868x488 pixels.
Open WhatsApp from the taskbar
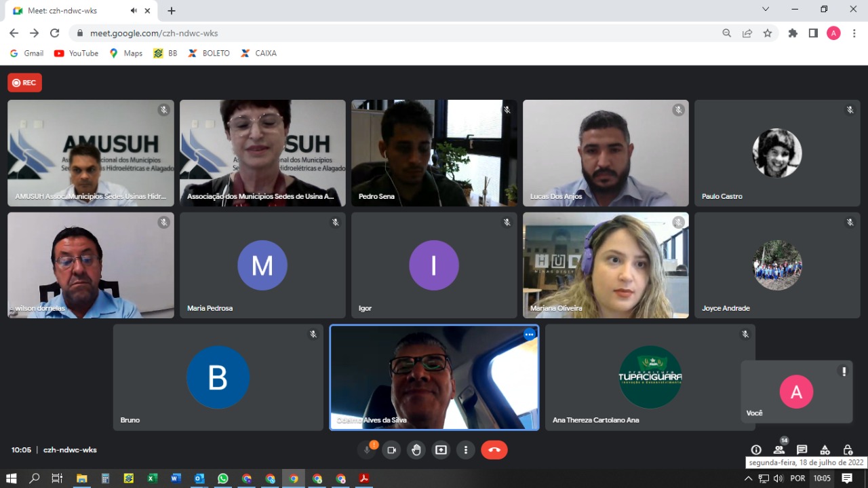(223, 478)
